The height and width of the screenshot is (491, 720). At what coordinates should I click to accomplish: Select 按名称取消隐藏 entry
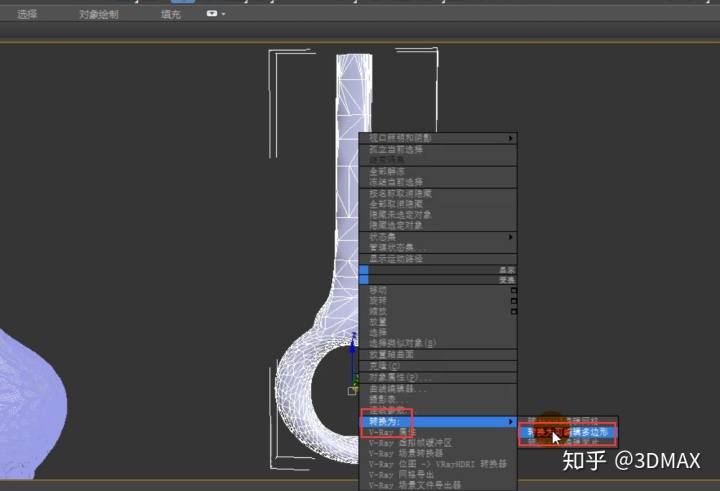tap(438, 193)
